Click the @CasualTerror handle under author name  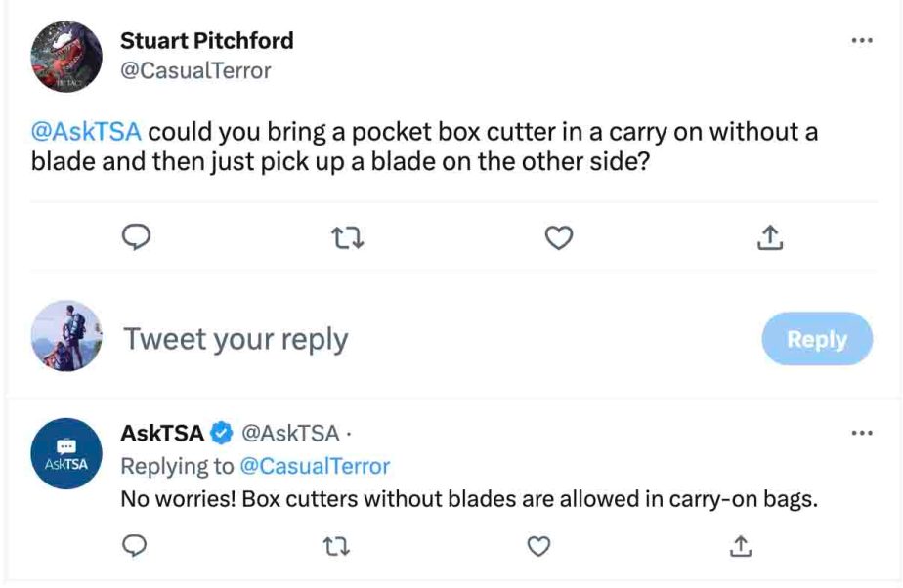pyautogui.click(x=195, y=70)
